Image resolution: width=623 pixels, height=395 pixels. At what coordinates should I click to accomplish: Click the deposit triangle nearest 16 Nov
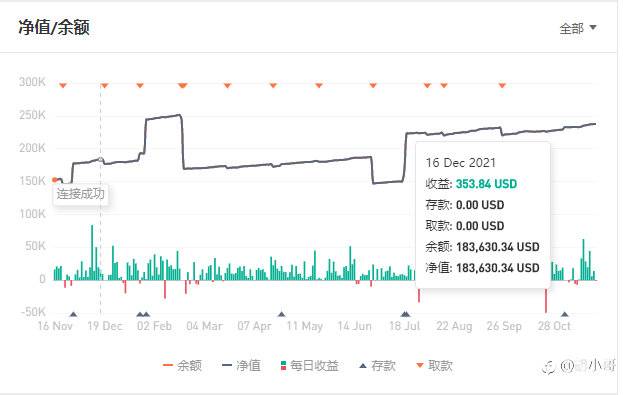pos(73,314)
